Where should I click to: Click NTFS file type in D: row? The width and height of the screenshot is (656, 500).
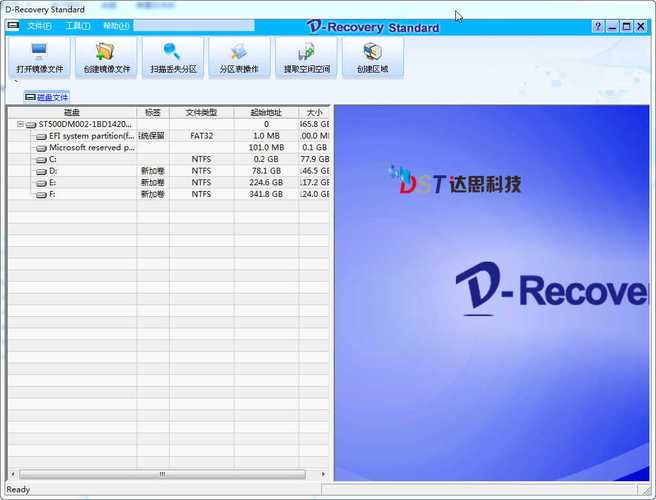pos(201,171)
